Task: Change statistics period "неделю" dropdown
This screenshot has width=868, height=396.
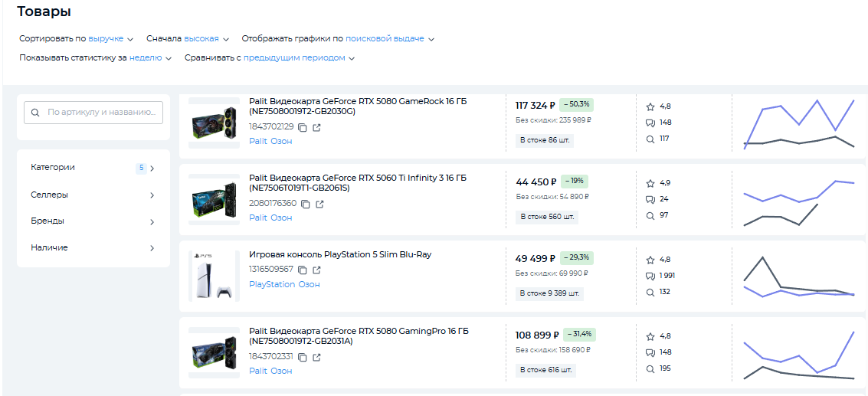Action: pyautogui.click(x=150, y=57)
